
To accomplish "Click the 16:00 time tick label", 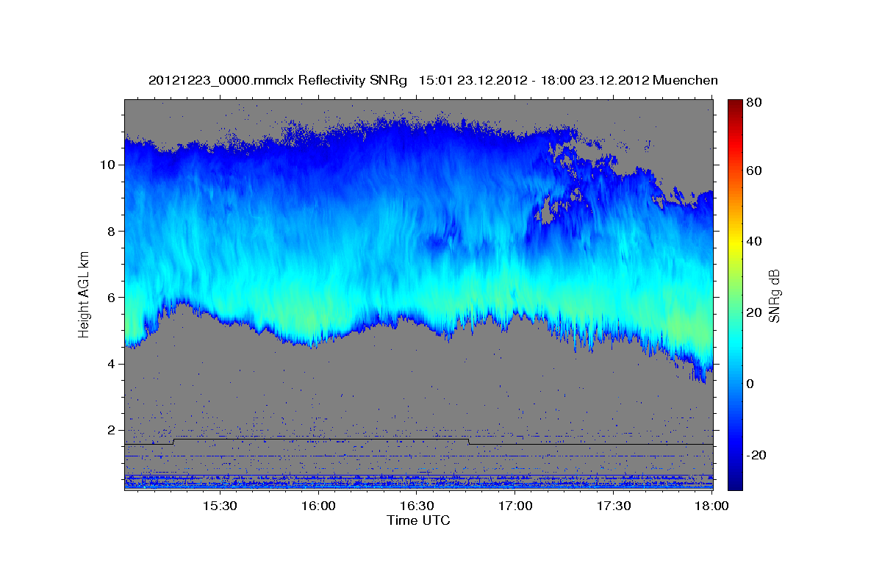I will tap(318, 506).
